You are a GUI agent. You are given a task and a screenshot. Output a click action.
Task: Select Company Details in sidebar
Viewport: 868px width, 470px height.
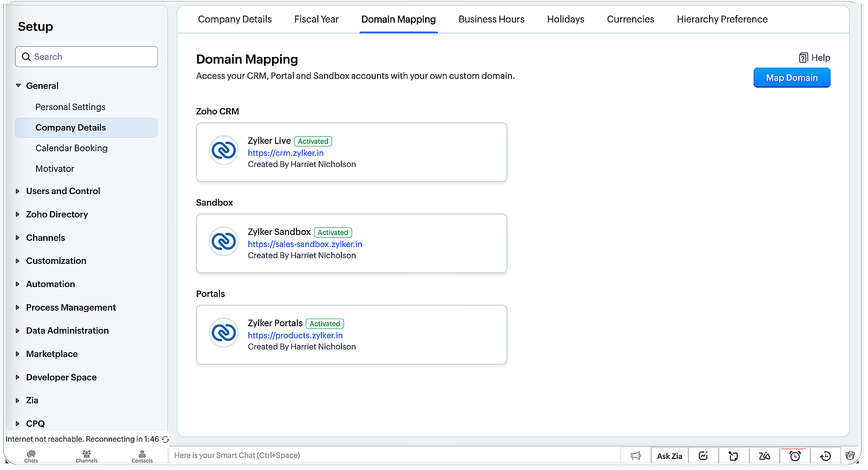[x=86, y=128]
